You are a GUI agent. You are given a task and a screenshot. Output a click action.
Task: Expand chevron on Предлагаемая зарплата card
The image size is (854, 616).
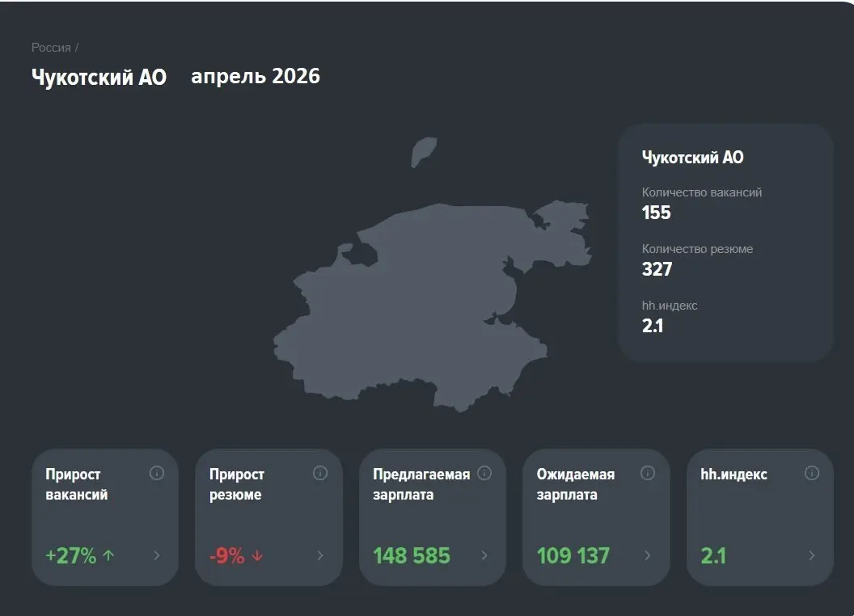[x=484, y=555]
